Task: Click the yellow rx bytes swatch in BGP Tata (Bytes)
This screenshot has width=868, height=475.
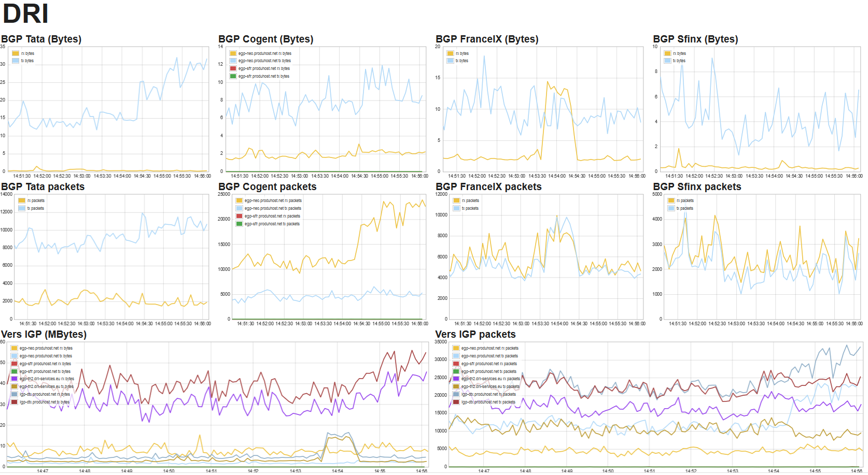Action: pos(16,53)
